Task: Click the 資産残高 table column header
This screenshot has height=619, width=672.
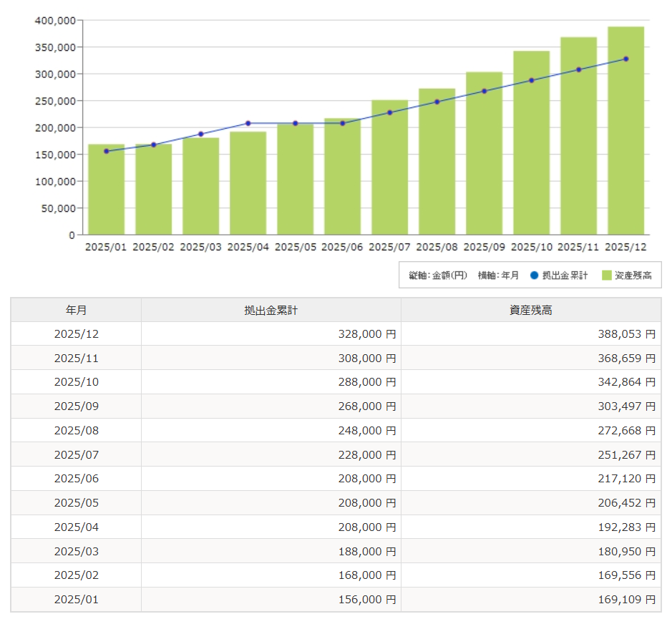Action: [x=530, y=310]
